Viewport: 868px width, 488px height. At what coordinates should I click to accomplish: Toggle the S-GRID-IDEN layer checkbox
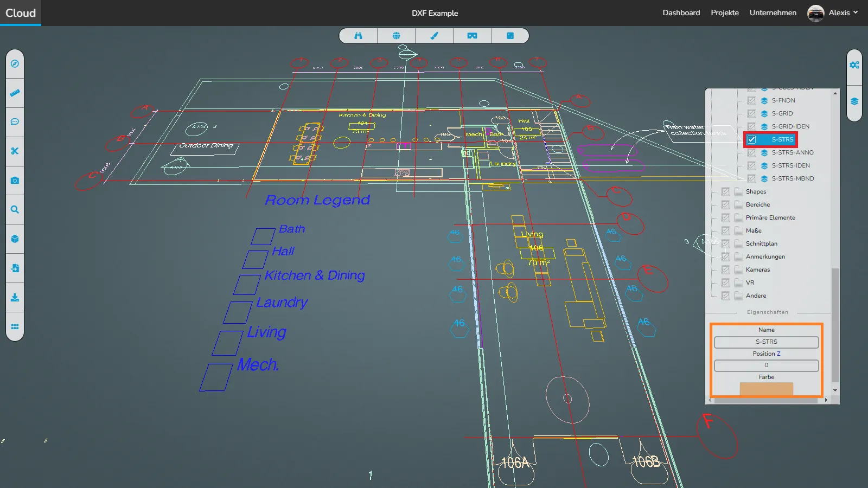751,126
